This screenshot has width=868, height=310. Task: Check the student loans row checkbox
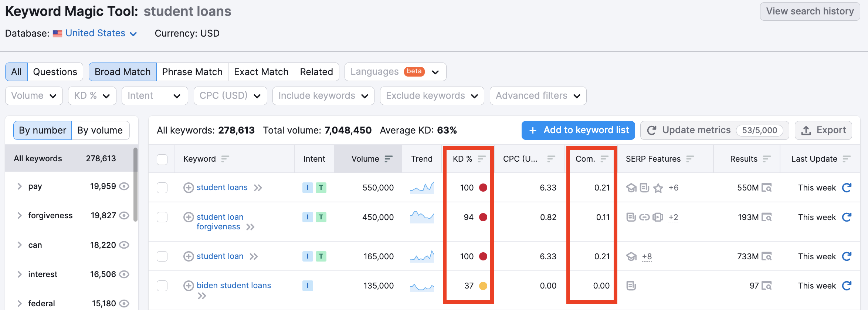pos(162,188)
